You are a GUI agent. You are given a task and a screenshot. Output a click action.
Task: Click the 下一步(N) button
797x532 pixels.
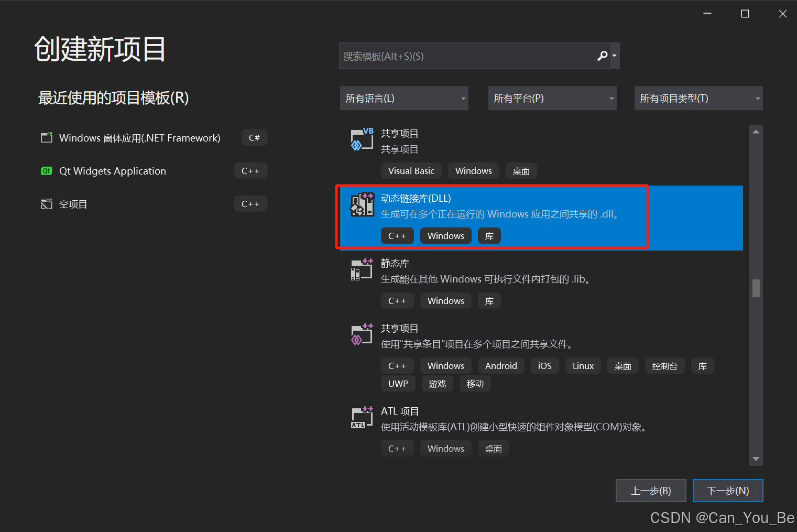728,491
